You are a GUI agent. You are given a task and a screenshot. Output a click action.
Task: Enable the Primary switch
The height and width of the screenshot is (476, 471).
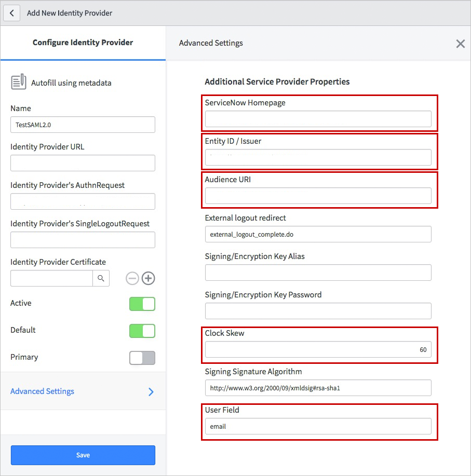pyautogui.click(x=142, y=358)
